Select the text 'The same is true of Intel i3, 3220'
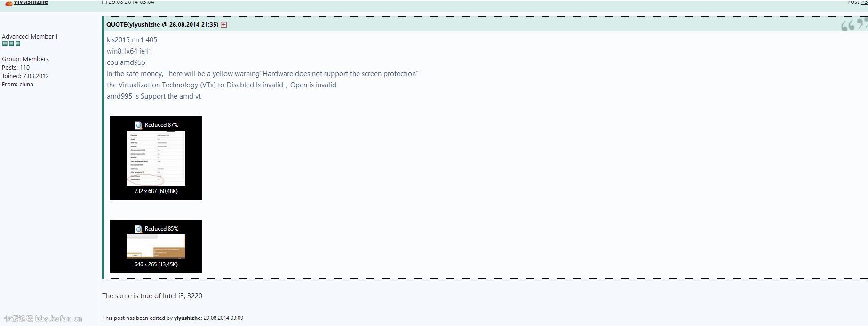The height and width of the screenshot is (326, 868). [152, 296]
